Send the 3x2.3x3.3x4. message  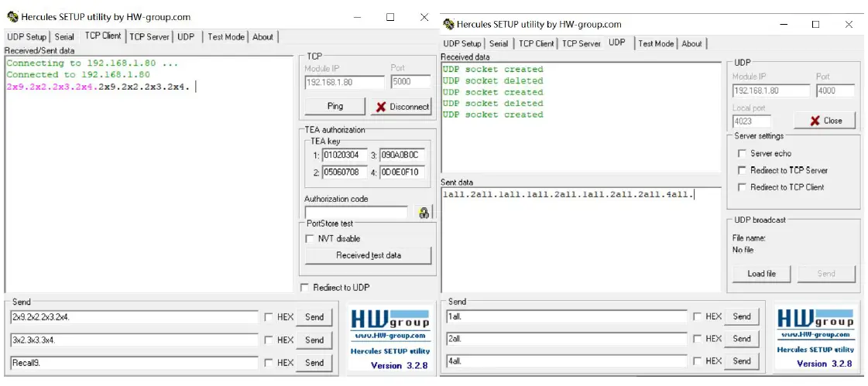[x=314, y=340]
